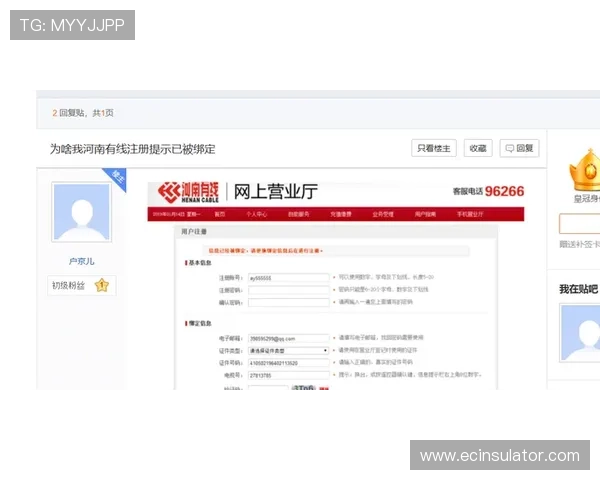The image size is (600, 480).
Task: Click the 注册账号 input field
Action: click(x=289, y=278)
